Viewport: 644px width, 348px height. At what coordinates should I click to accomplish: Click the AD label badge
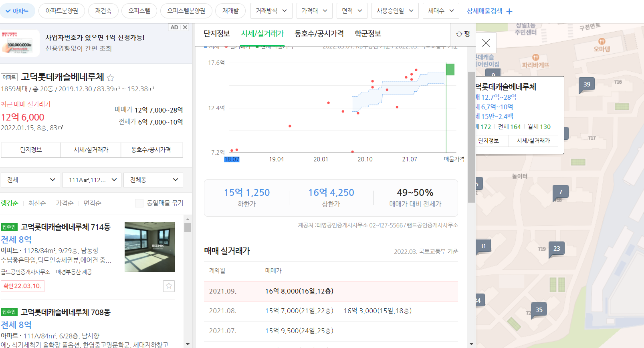[174, 27]
